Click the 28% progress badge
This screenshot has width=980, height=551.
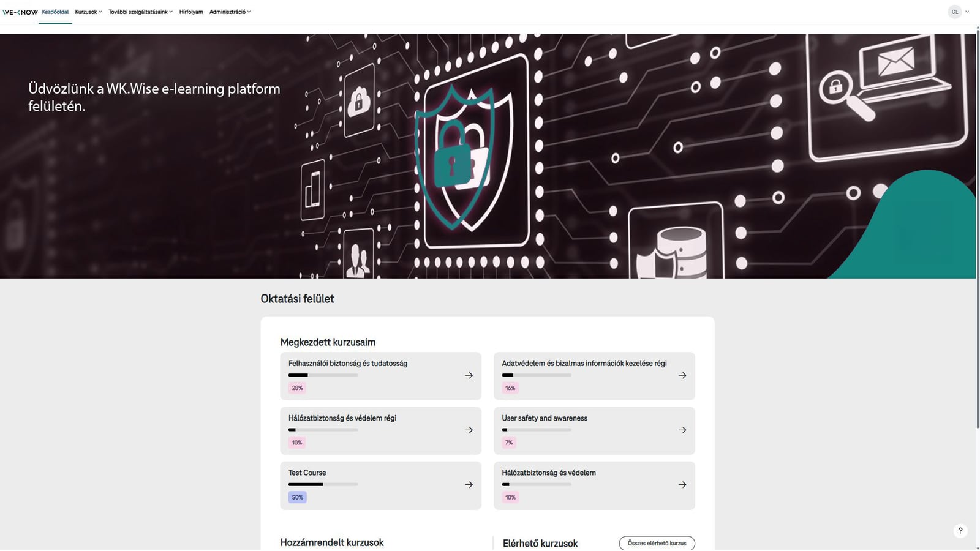[x=297, y=388]
